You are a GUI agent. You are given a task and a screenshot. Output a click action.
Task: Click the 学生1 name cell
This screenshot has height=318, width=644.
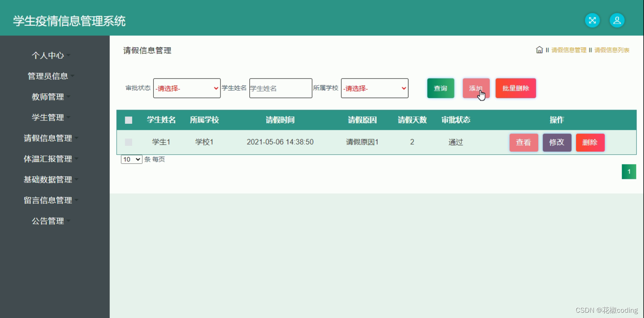161,142
